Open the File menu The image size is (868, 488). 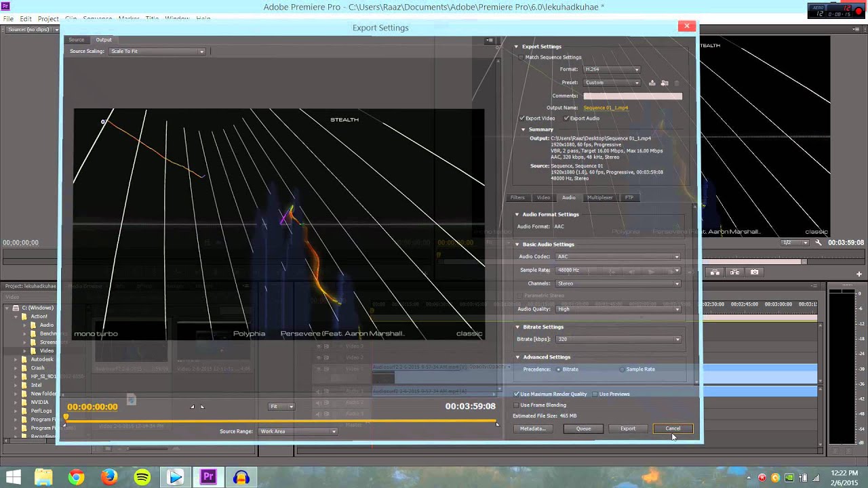[x=8, y=19]
